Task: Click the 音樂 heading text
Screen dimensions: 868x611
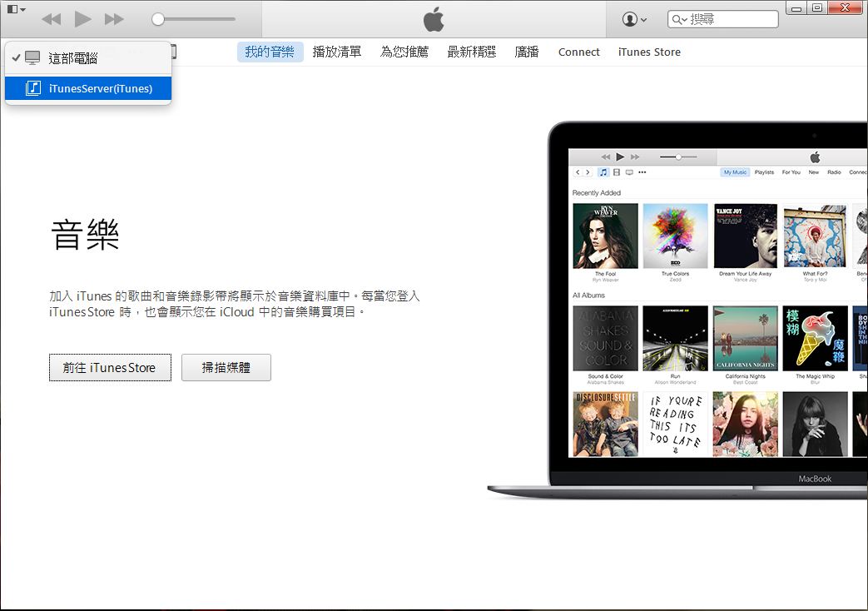Action: (85, 234)
